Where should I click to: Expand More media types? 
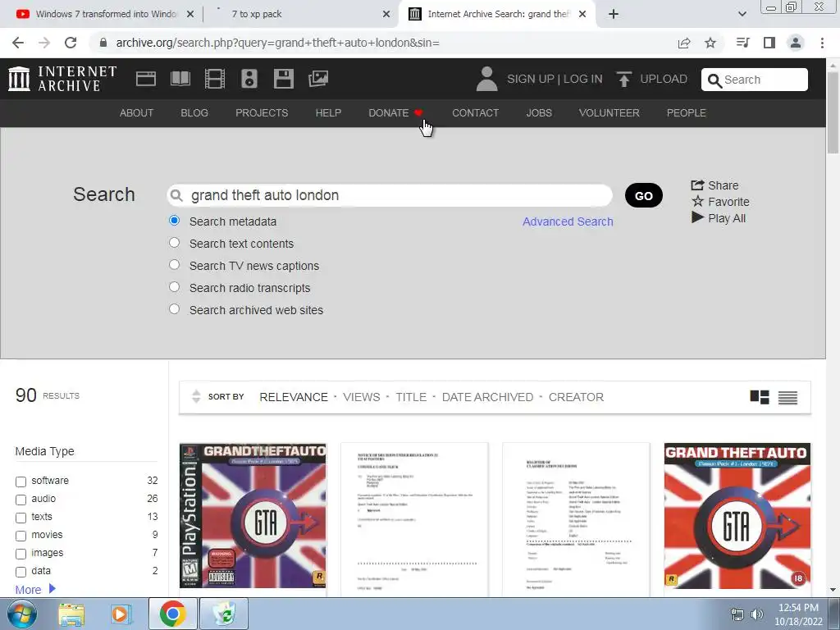click(x=35, y=589)
